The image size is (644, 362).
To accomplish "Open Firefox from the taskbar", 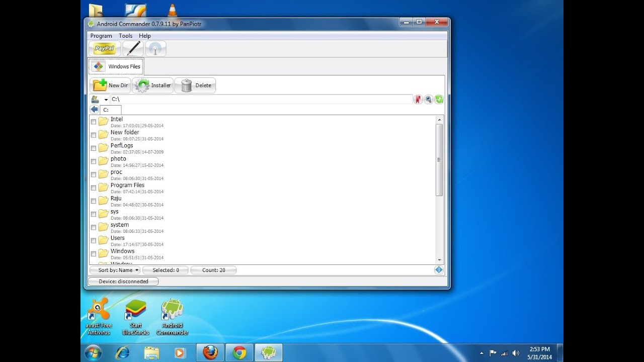I will 210,353.
